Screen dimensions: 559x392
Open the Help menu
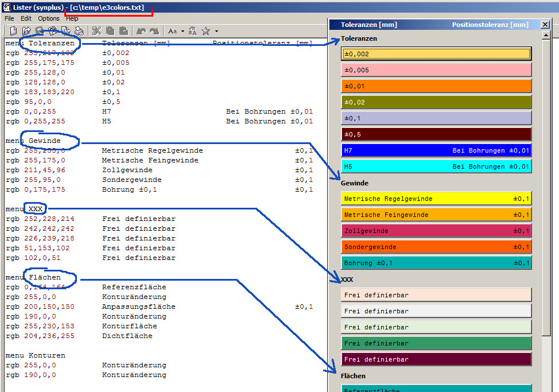coord(72,18)
